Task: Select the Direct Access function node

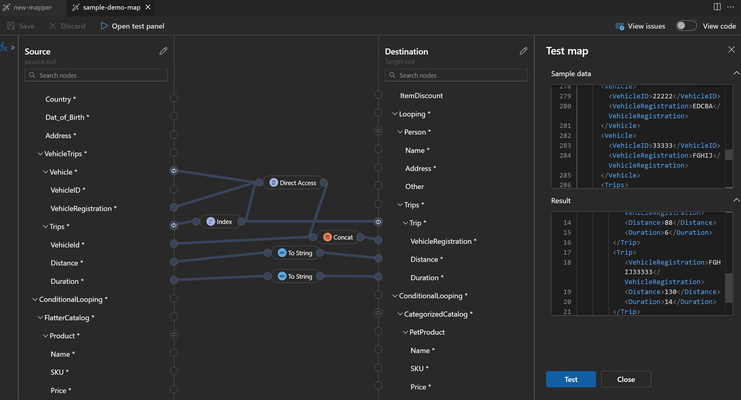Action: pyautogui.click(x=293, y=183)
